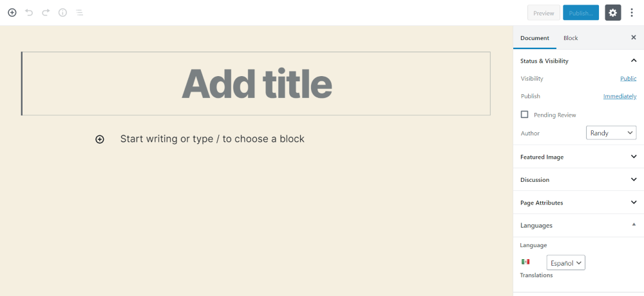This screenshot has width=644, height=296.
Task: Click the Public visibility link
Action: (628, 79)
